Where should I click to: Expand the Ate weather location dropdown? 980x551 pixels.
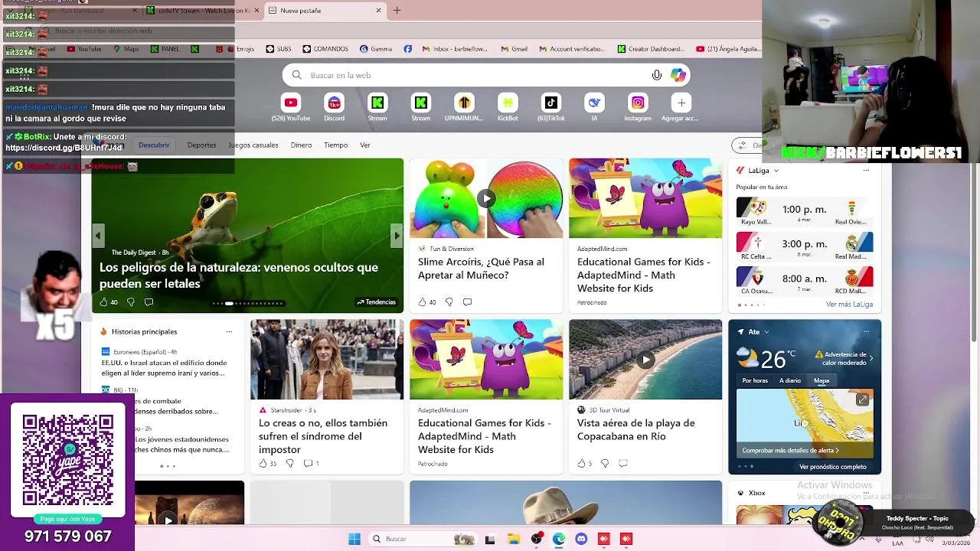tap(766, 332)
